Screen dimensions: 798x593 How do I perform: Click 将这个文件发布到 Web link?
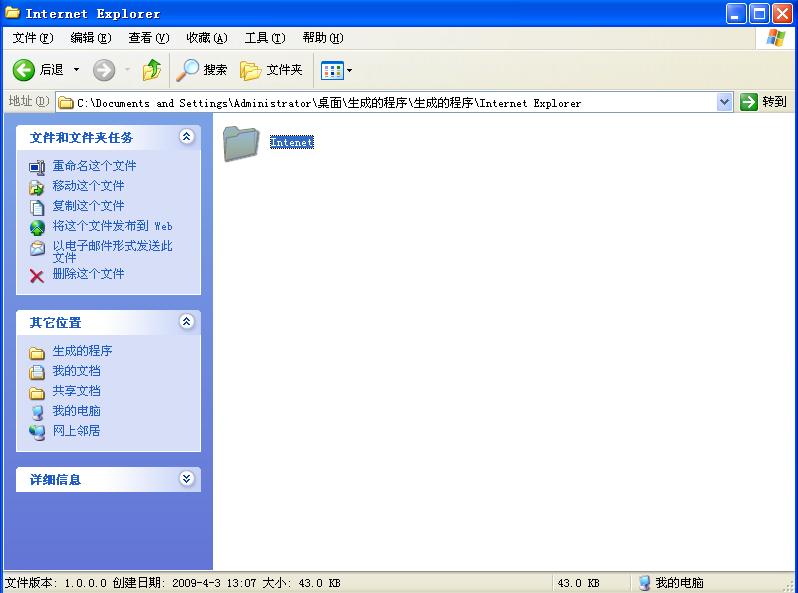pos(112,225)
